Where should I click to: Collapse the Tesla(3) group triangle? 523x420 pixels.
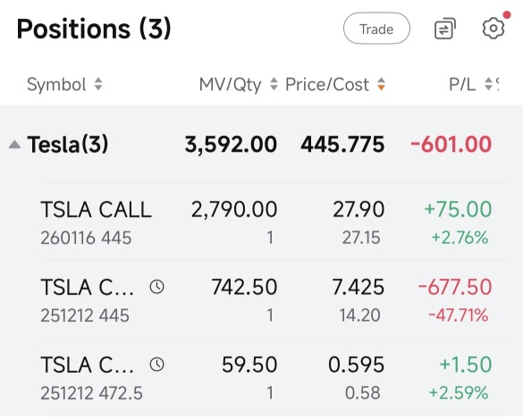(x=14, y=145)
